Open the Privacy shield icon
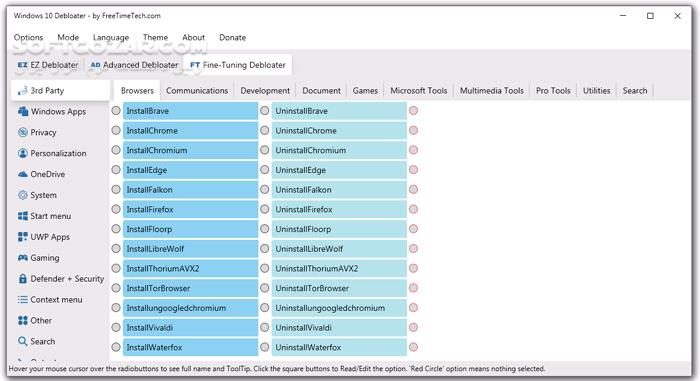The width and height of the screenshot is (700, 381). (x=23, y=132)
